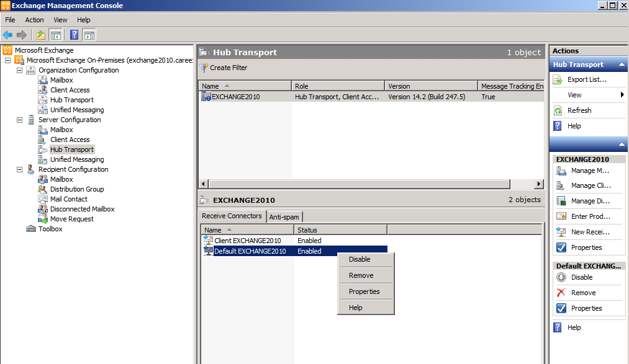Click the horizontal scrollbar left arrow

[x=204, y=184]
